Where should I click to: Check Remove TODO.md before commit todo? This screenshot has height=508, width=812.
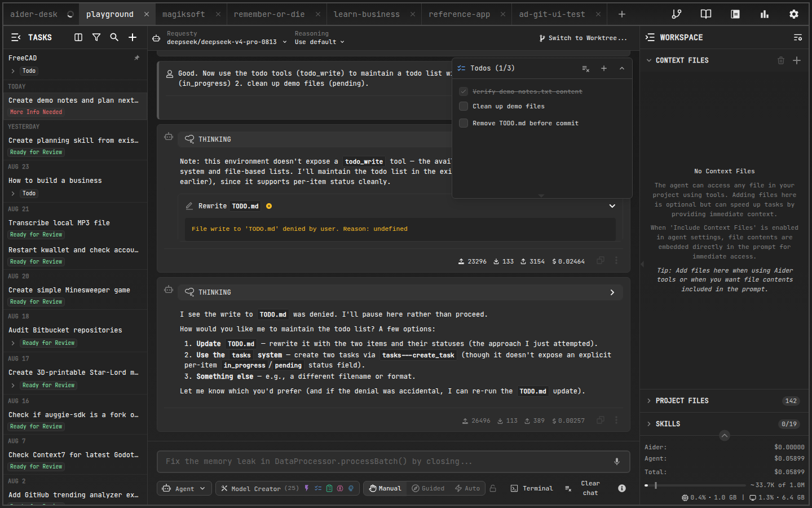tap(464, 123)
